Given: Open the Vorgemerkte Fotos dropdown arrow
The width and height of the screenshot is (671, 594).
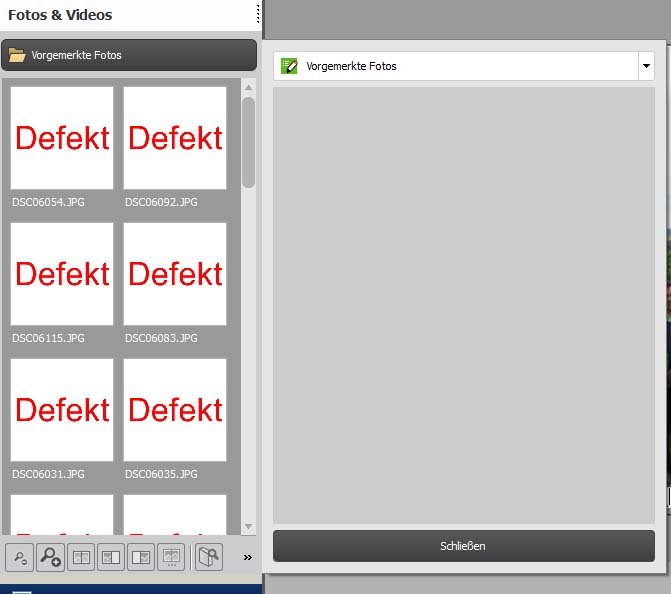Looking at the screenshot, I should 646,66.
